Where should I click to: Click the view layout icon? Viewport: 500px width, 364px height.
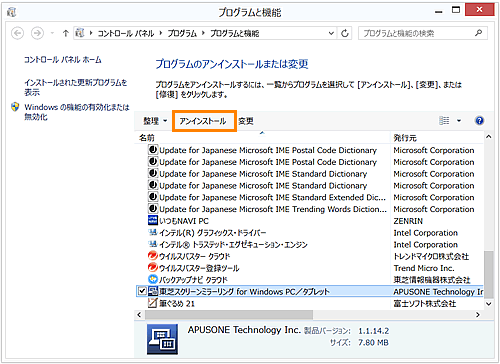[444, 120]
